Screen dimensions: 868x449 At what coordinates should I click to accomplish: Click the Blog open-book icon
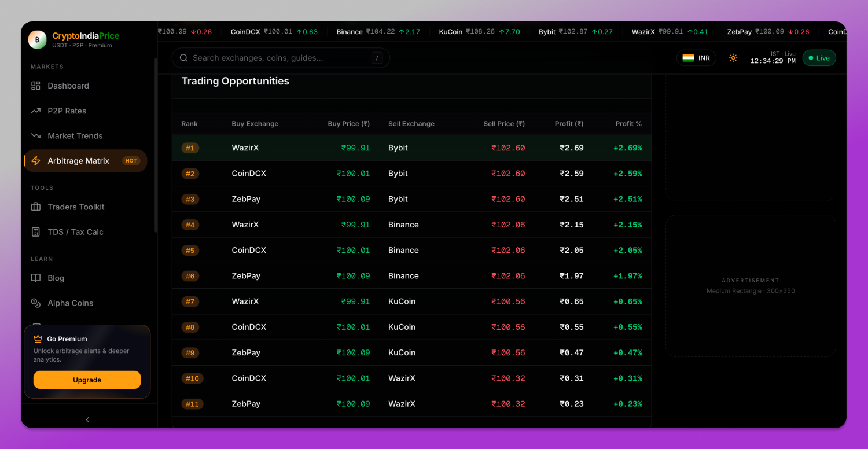36,278
